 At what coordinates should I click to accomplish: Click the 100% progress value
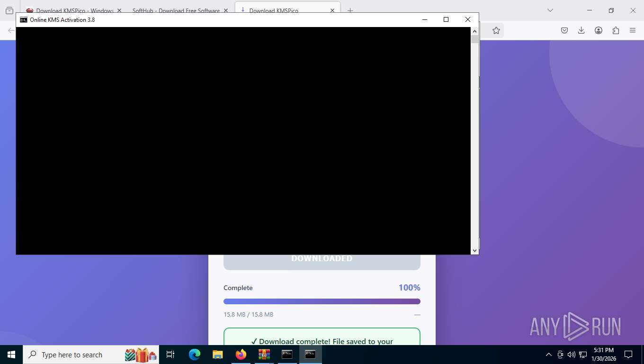point(410,288)
